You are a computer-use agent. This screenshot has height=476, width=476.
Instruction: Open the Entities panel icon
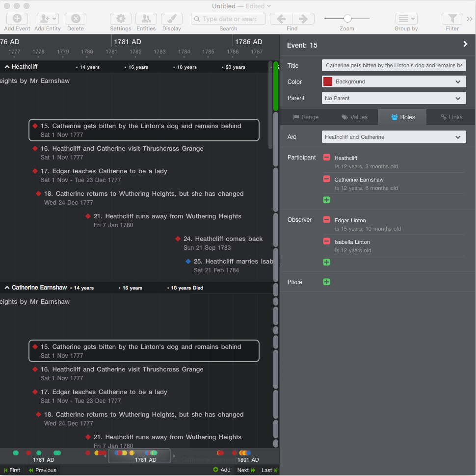pos(146,19)
